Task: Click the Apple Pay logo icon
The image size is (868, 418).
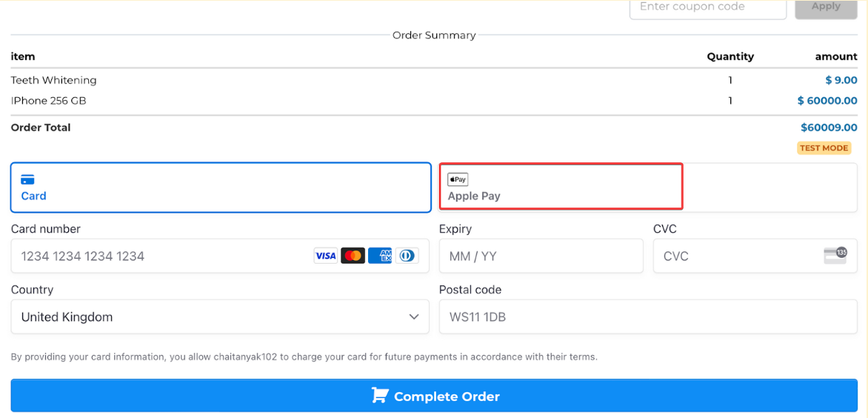Action: [458, 179]
